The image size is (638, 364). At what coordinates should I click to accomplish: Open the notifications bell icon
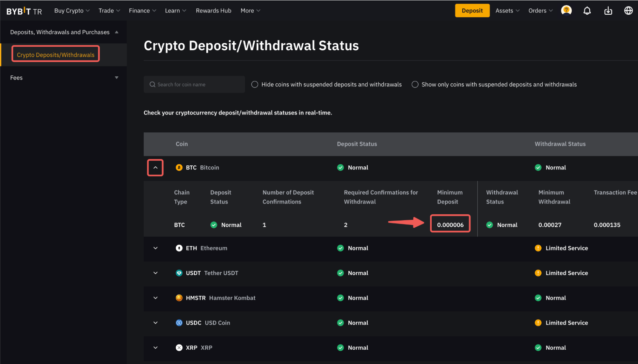tap(587, 11)
